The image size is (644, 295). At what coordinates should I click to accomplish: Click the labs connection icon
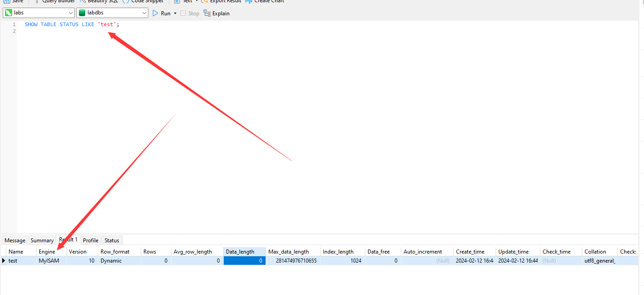8,13
